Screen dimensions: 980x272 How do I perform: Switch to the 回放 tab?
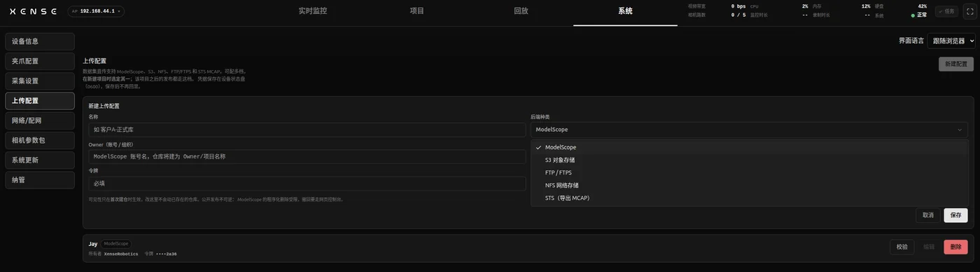click(x=521, y=11)
